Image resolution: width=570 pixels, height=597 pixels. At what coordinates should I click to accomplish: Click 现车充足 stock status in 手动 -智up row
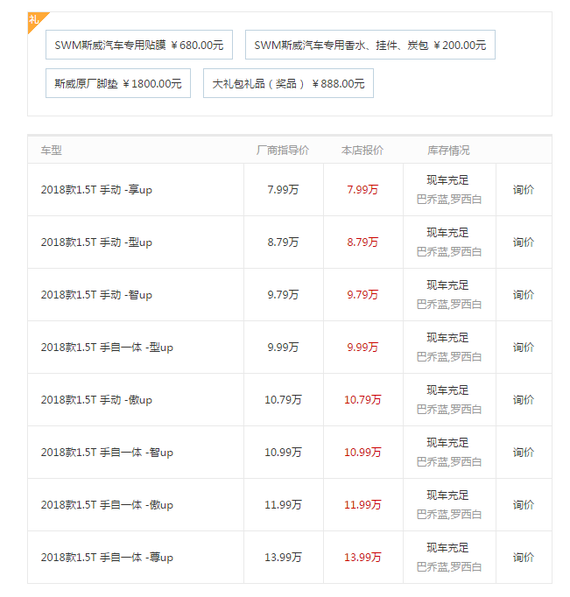coord(448,285)
